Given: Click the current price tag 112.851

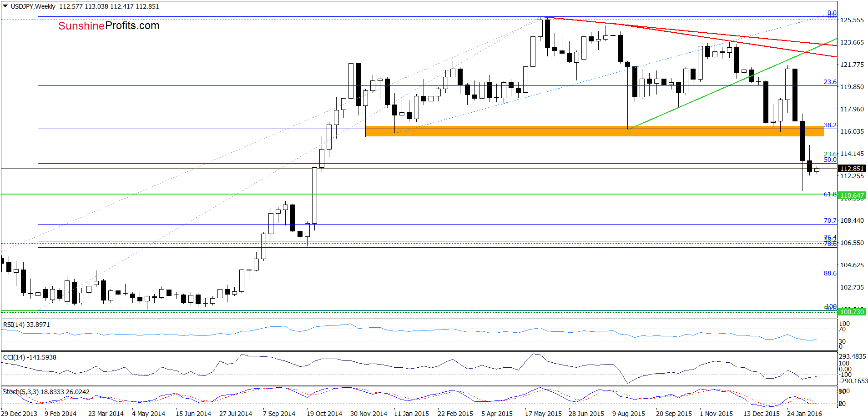Looking at the screenshot, I should click(x=852, y=169).
